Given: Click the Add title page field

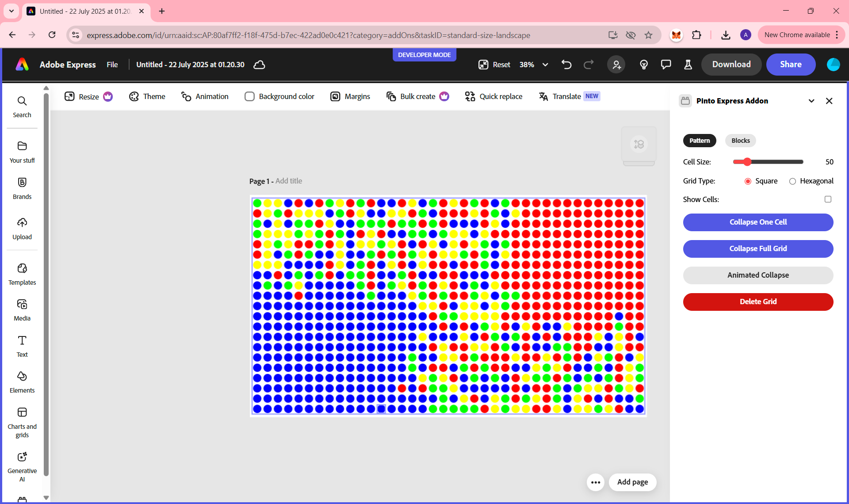Looking at the screenshot, I should click(x=289, y=181).
